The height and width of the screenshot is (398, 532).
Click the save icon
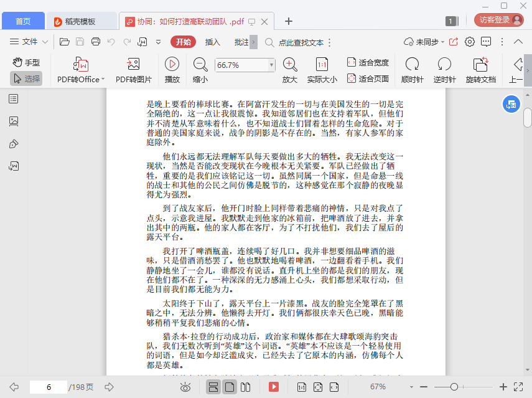click(80, 42)
